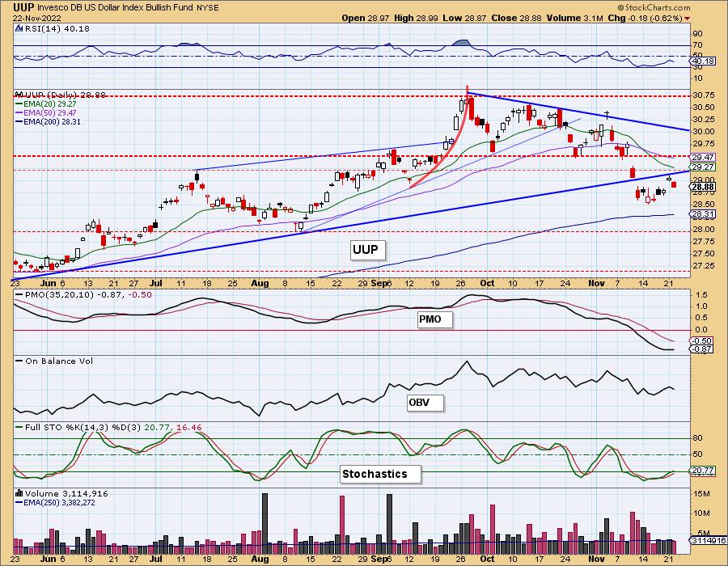This screenshot has height=566, width=728.
Task: Click the 40.18 RSI axis value tag
Action: (703, 61)
